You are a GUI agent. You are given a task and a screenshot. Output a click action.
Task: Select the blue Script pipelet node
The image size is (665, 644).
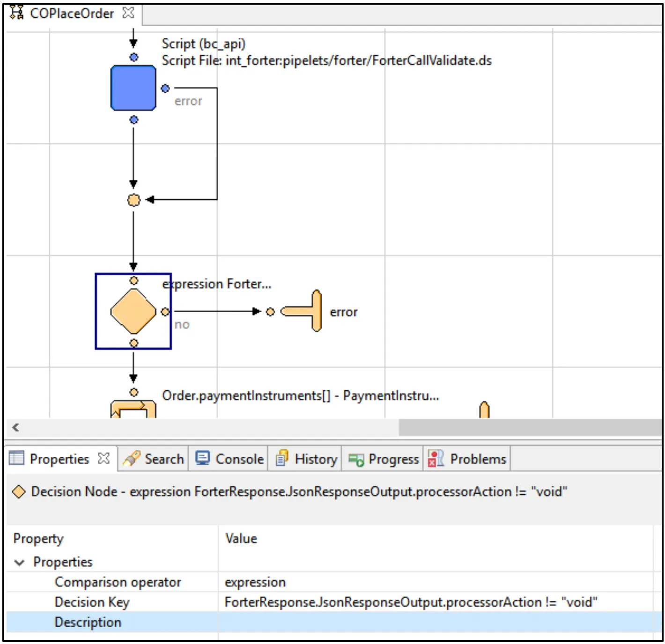133,88
